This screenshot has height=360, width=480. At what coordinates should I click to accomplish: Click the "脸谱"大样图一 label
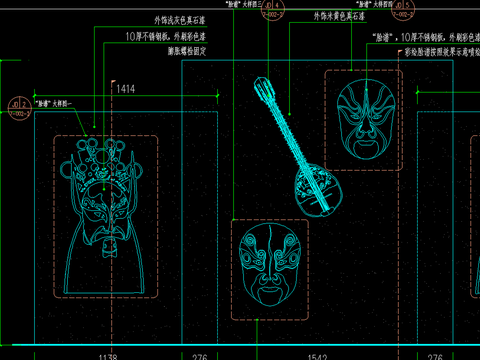pyautogui.click(x=53, y=104)
